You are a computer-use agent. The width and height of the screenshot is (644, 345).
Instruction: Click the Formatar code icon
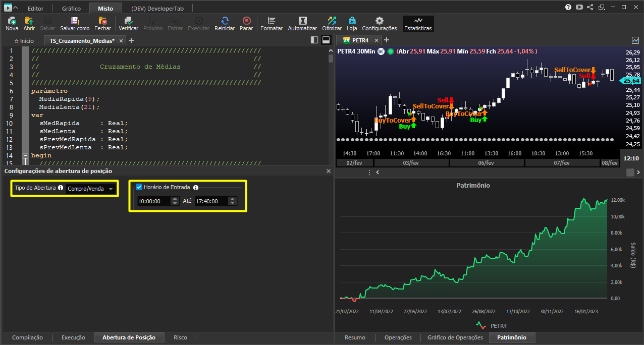tap(272, 24)
